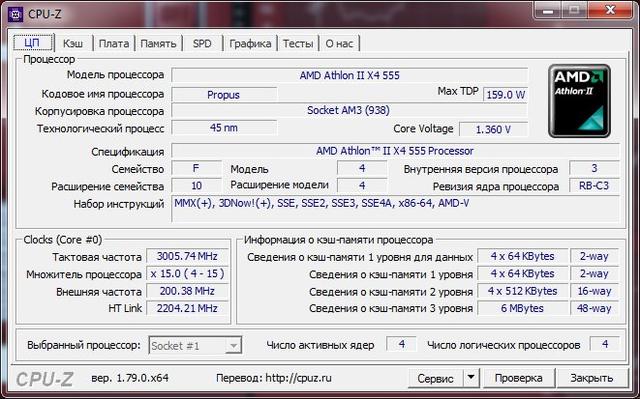Switch to the Графика tab
The image size is (640, 399).
pos(250,44)
